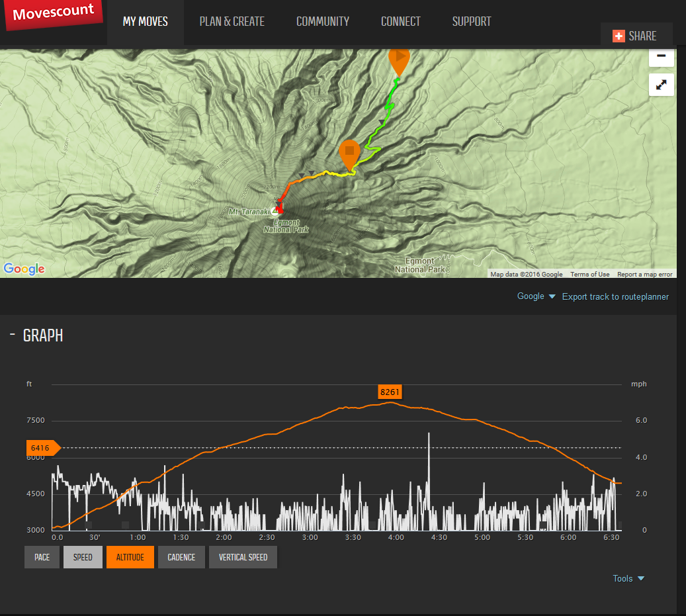Click Export track to routeplanner link
Screen dimensions: 686x616
[x=615, y=296]
